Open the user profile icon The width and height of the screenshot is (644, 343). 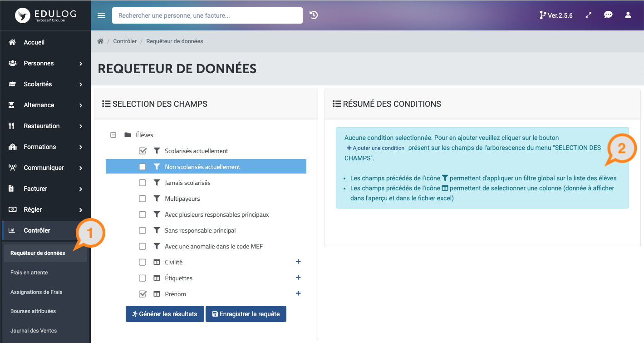click(x=628, y=15)
